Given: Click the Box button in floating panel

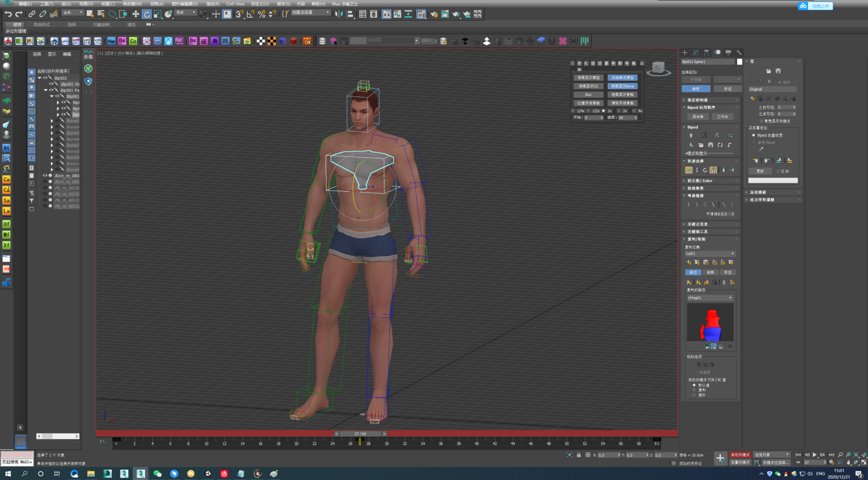Looking at the screenshot, I should (x=588, y=95).
